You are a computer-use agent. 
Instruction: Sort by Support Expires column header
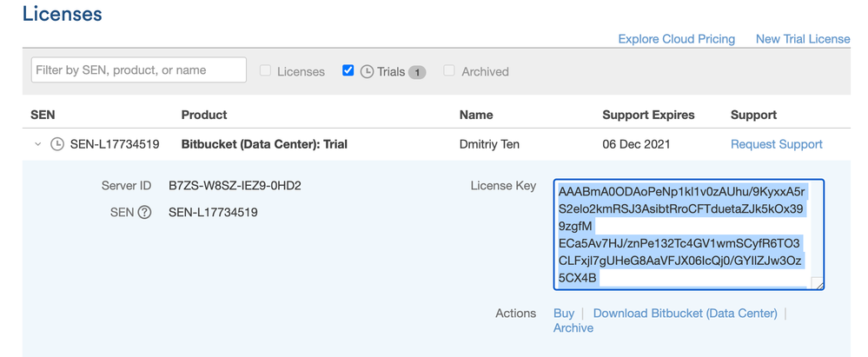click(648, 116)
